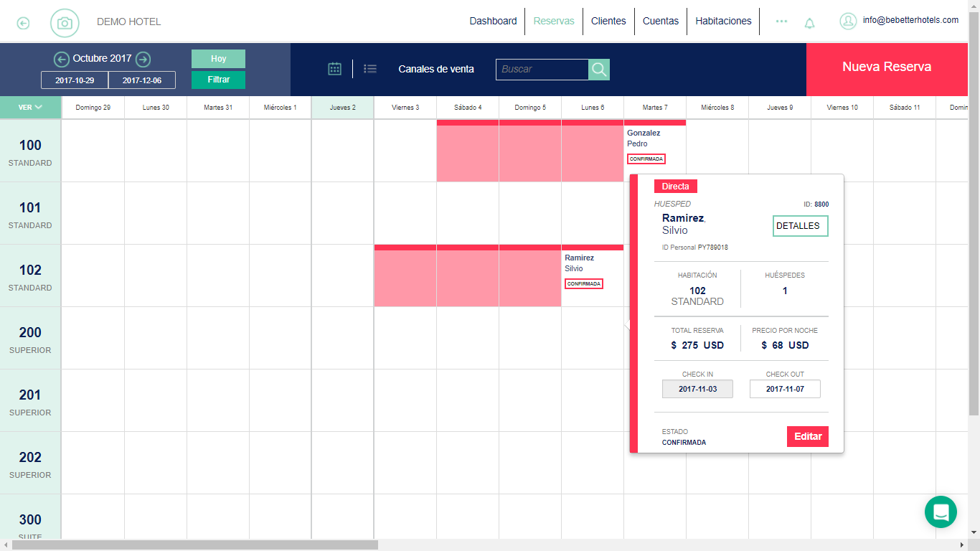
Task: Switch to list view icon
Action: (x=370, y=69)
